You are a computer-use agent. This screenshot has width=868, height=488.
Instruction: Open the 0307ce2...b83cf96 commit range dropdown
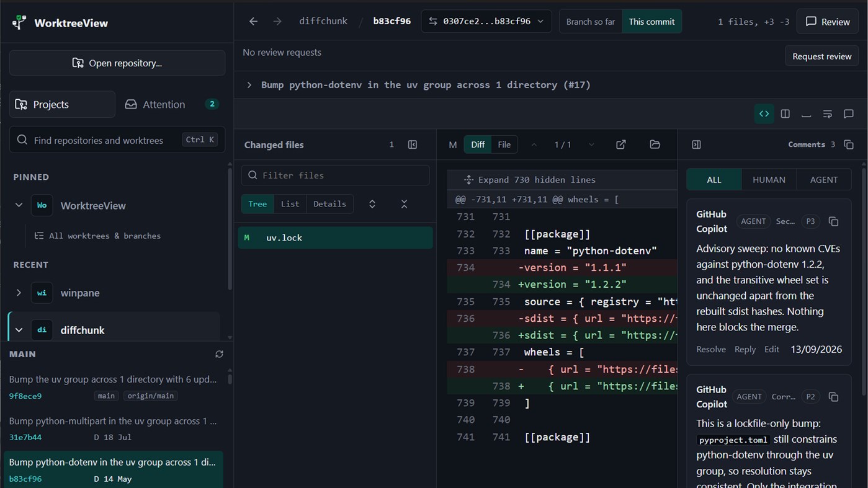pyautogui.click(x=486, y=21)
